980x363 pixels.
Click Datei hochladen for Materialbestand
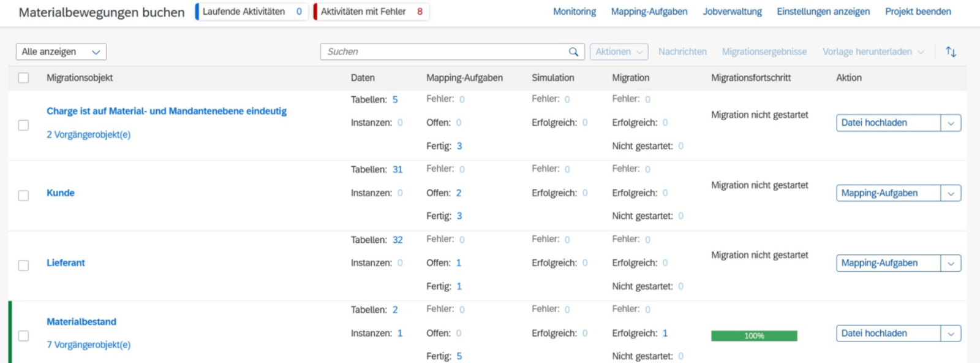pos(888,334)
